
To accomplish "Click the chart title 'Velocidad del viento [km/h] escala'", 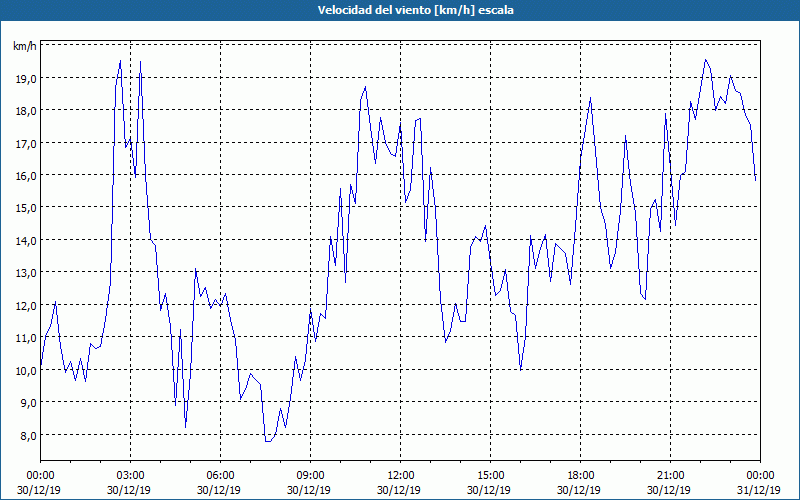I will [415, 10].
